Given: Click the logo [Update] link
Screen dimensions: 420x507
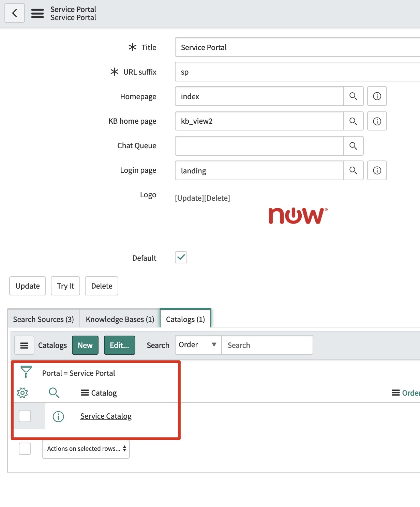Looking at the screenshot, I should 189,198.
